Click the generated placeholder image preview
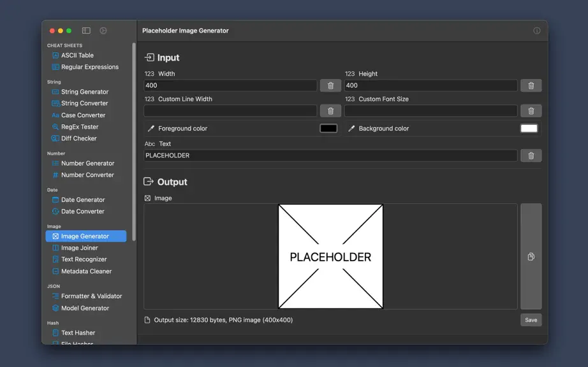The height and width of the screenshot is (367, 588). [331, 257]
